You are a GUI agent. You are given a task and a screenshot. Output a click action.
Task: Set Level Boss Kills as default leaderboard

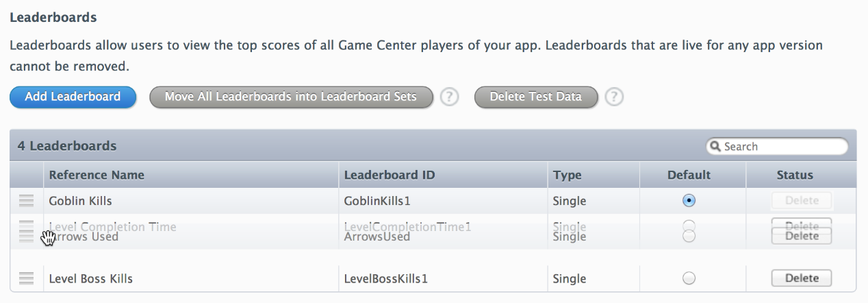pos(689,278)
